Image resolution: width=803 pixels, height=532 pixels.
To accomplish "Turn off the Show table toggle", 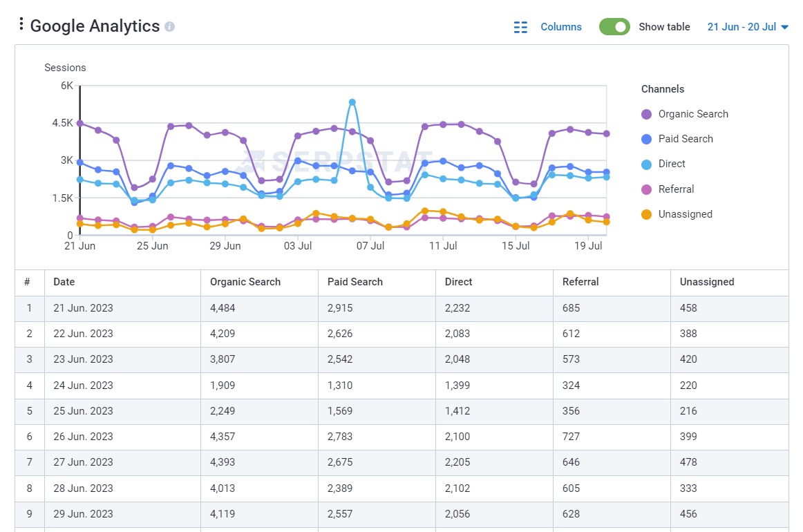I will click(614, 26).
